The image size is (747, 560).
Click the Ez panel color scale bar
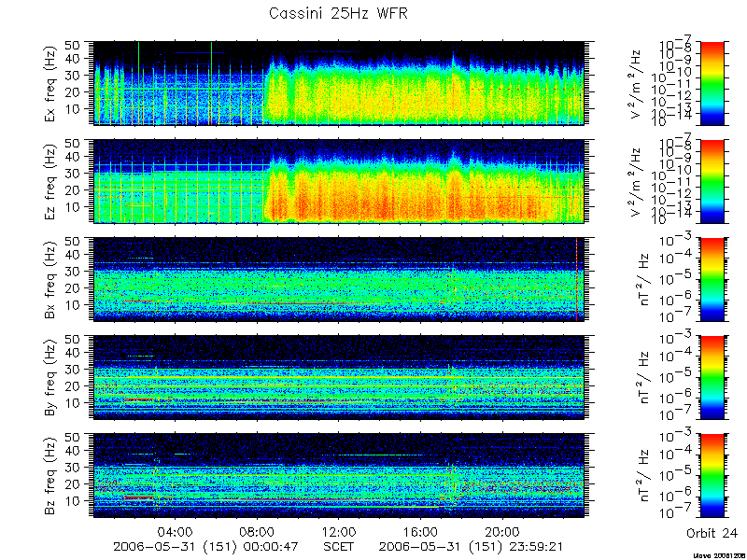click(712, 181)
